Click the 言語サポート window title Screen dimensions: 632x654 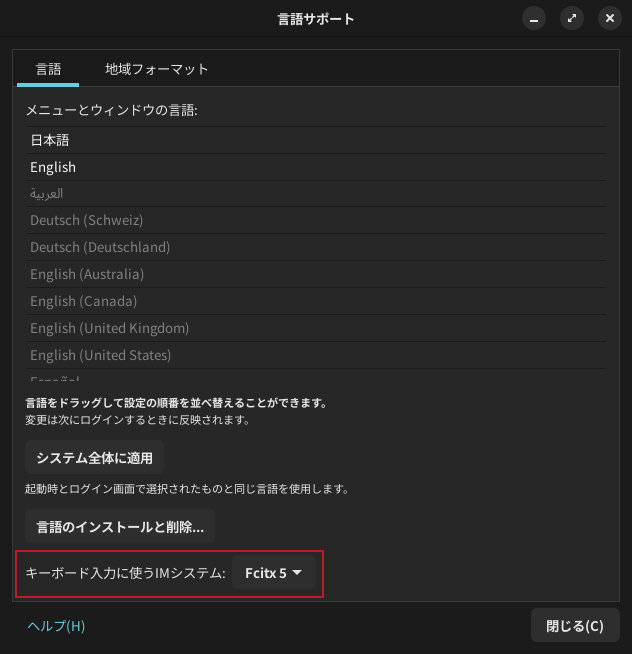click(315, 18)
